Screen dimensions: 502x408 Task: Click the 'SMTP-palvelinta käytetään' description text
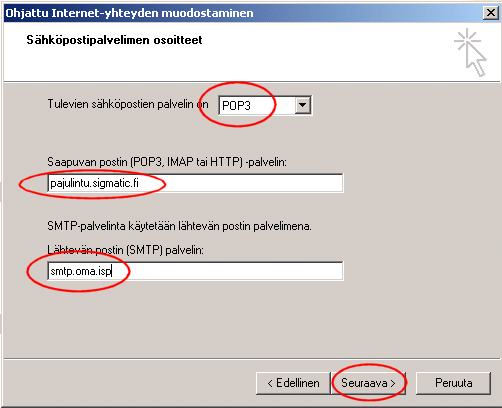point(179,226)
